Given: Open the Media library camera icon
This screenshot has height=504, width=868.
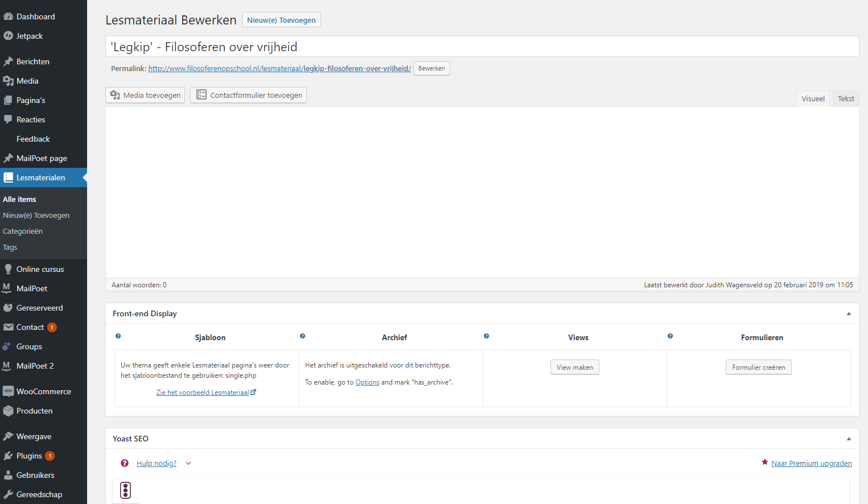Looking at the screenshot, I should [x=9, y=81].
